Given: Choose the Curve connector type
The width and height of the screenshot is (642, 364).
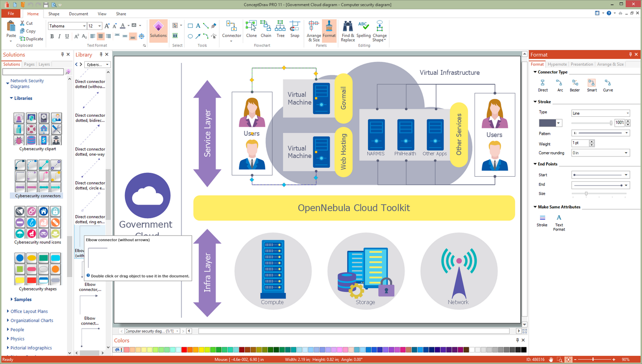Looking at the screenshot, I should pyautogui.click(x=608, y=86).
